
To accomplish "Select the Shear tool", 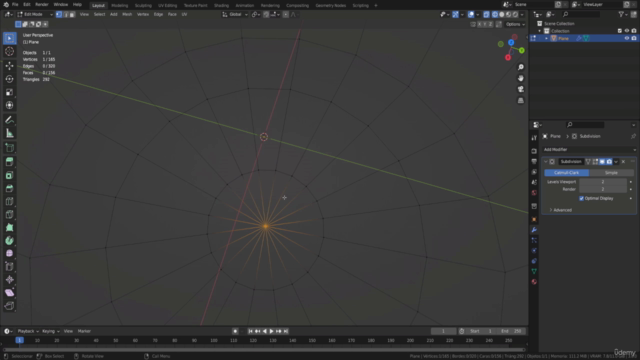I will (9, 293).
